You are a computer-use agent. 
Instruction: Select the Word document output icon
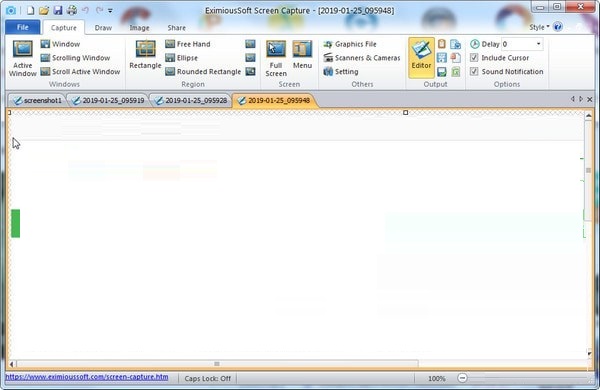pos(455,44)
